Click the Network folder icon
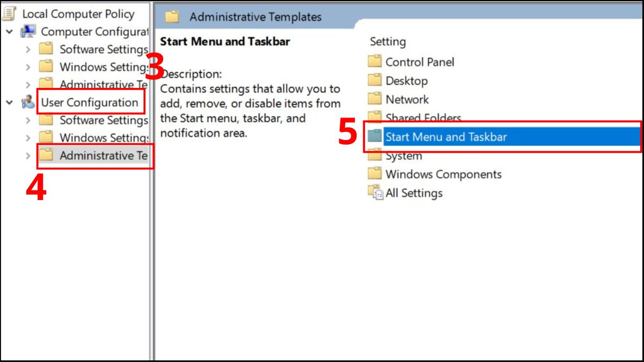Screen dimensions: 644x362 coord(375,99)
